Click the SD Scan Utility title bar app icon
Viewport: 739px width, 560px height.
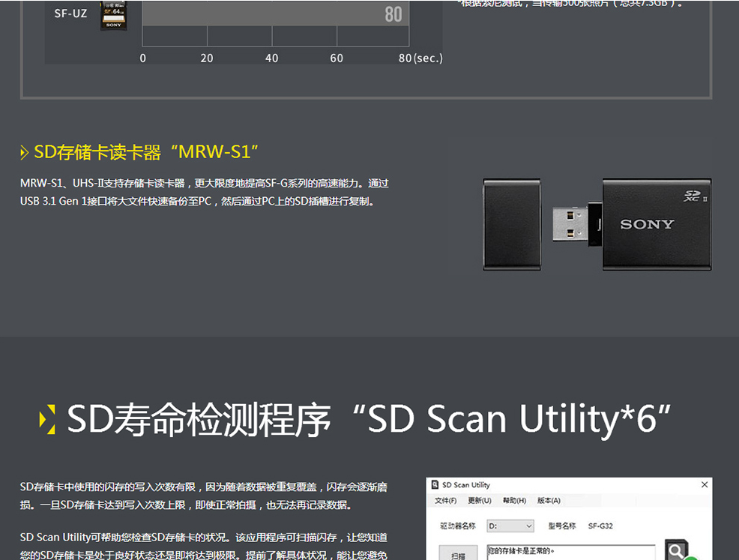[435, 484]
